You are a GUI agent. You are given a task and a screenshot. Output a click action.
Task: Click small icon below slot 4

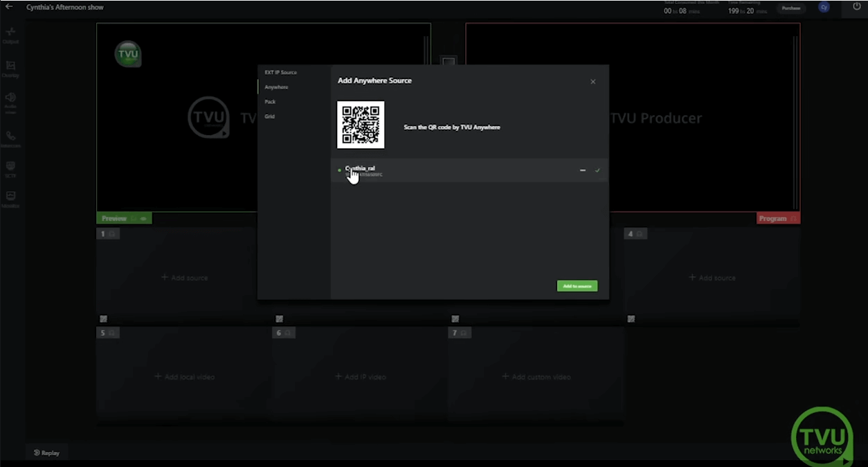coord(631,319)
